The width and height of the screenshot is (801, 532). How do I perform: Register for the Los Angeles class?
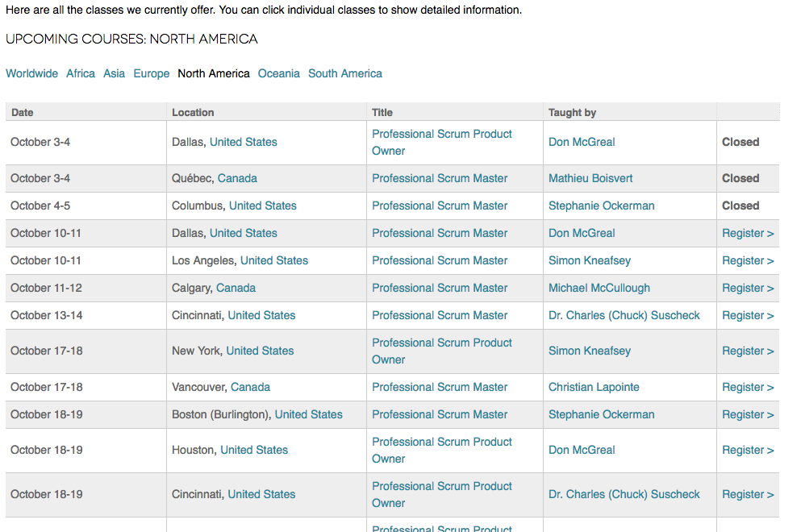pos(748,261)
